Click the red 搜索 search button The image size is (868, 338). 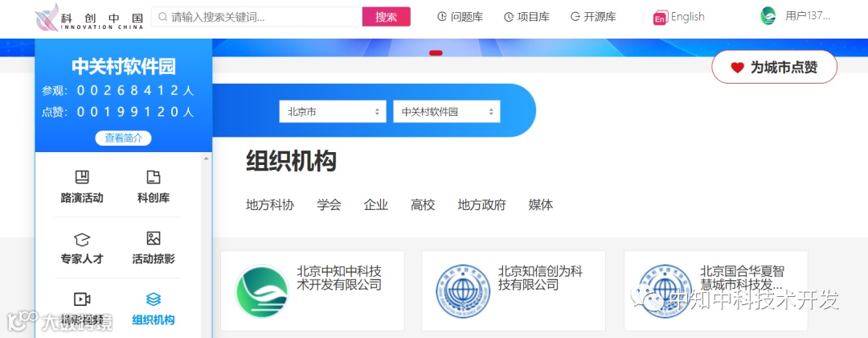[387, 17]
